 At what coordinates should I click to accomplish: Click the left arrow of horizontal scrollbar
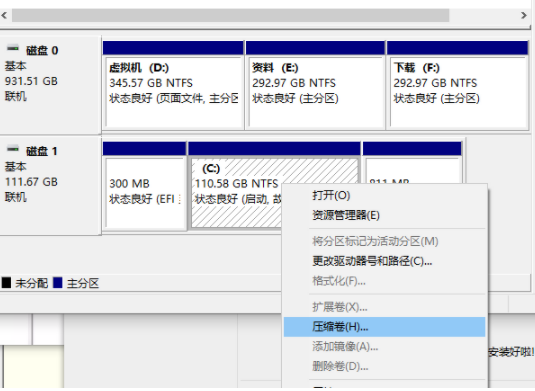4,15
